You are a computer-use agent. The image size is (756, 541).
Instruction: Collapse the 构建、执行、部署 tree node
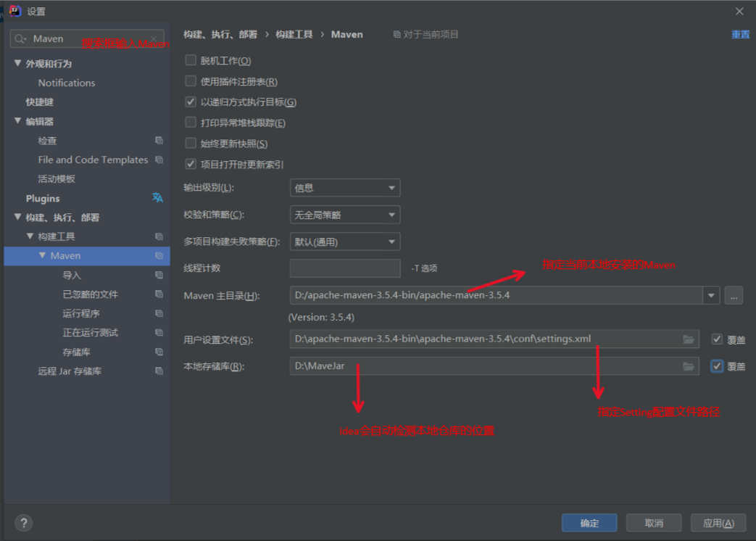[18, 217]
